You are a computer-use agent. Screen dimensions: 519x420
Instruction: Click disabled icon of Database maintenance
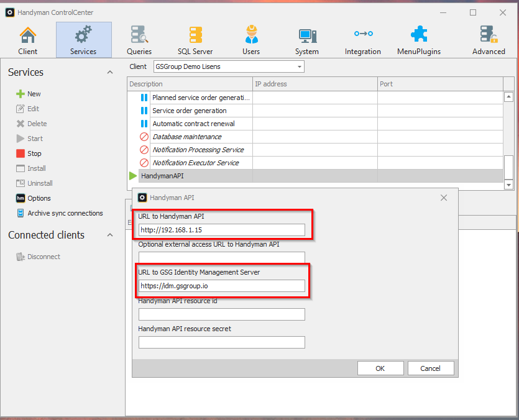point(144,137)
